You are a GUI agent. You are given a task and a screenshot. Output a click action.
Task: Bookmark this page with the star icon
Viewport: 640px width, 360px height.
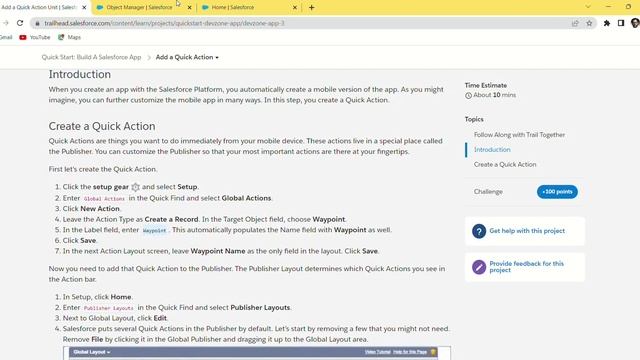[x=589, y=23]
